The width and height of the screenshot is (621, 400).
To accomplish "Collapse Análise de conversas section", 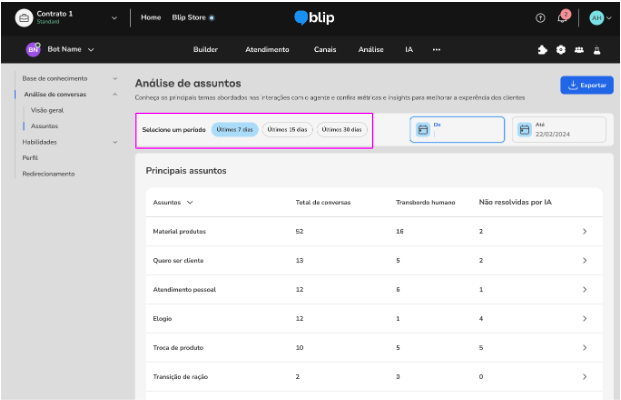I will click(x=115, y=94).
